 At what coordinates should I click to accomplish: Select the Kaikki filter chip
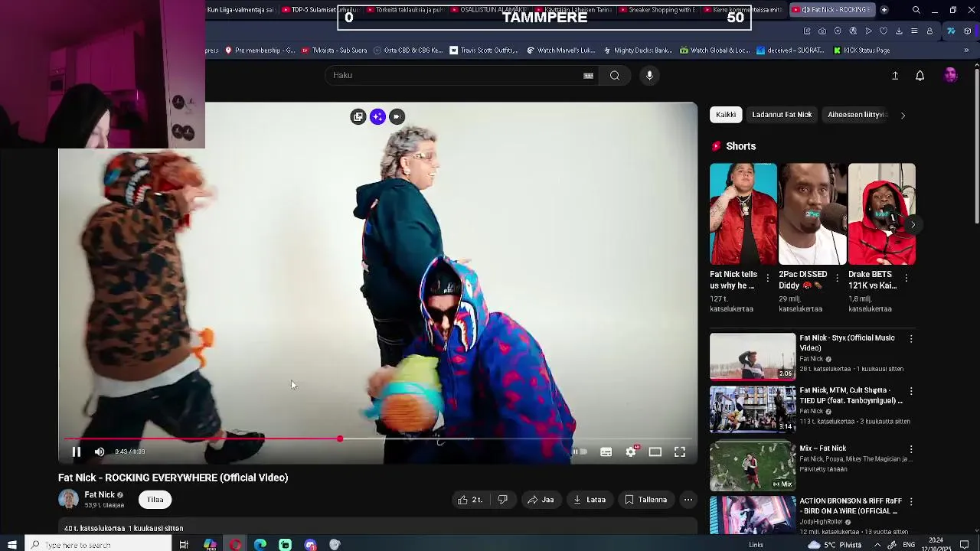click(726, 115)
